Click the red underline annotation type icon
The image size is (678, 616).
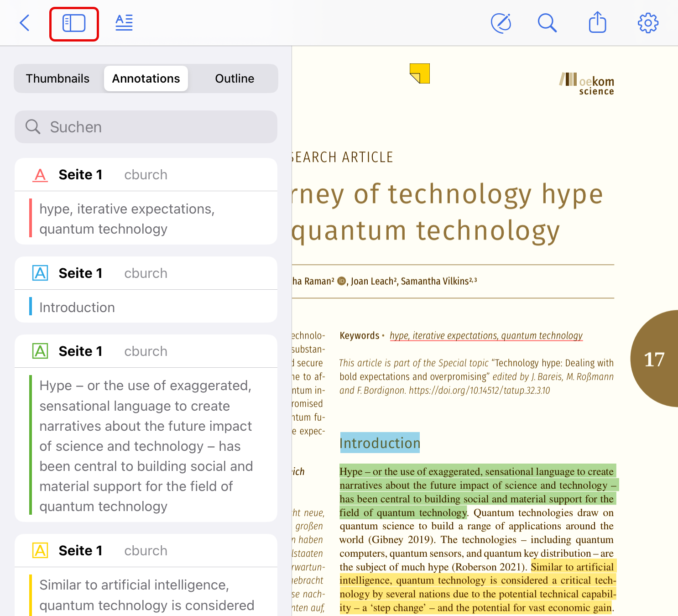[x=40, y=175]
